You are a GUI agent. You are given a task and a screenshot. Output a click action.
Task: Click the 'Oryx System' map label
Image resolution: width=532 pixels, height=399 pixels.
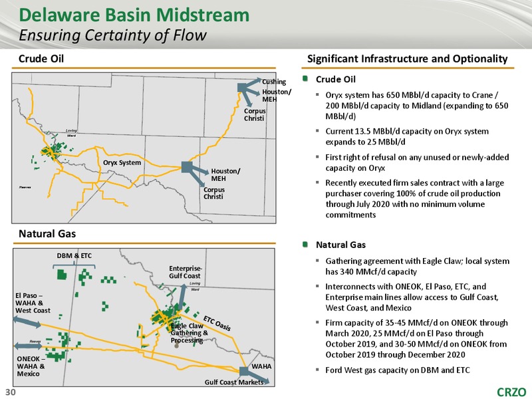122,163
